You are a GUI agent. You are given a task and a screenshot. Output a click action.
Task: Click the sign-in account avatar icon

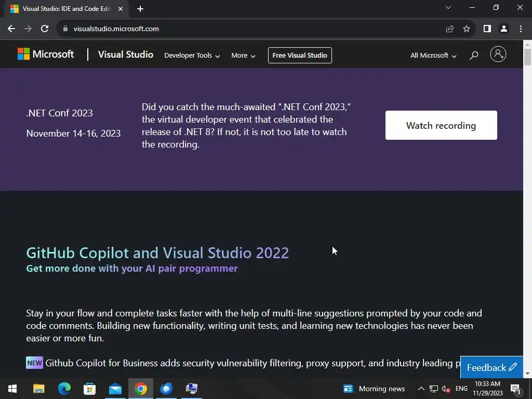(498, 54)
